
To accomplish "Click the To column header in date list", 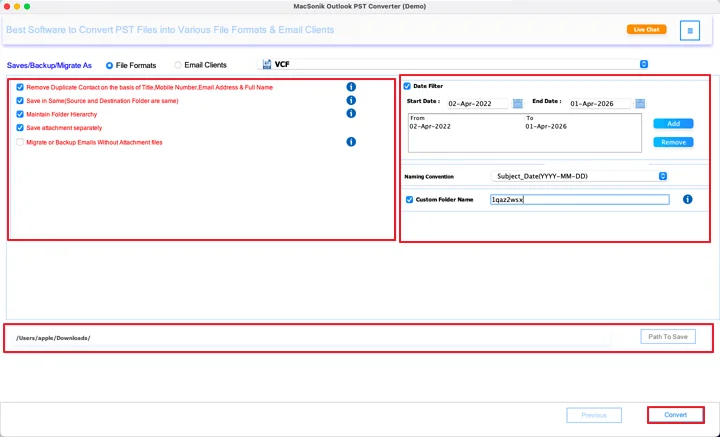I will point(529,118).
